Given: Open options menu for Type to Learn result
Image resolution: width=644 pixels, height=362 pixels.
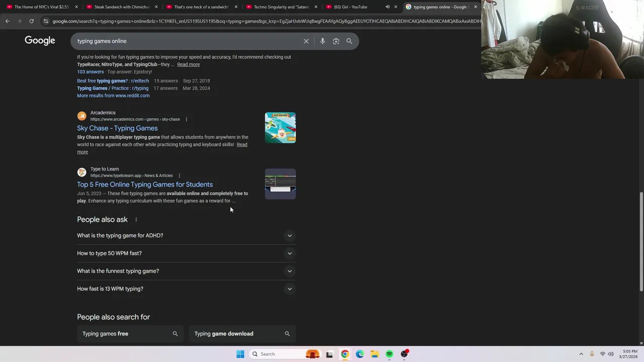Looking at the screenshot, I should [179, 176].
